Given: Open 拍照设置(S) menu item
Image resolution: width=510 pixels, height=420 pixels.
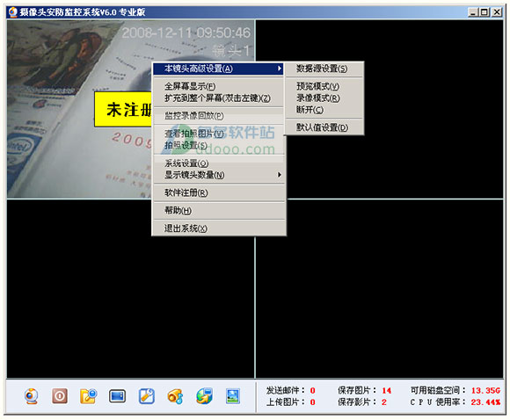Looking at the screenshot, I should tap(219, 145).
